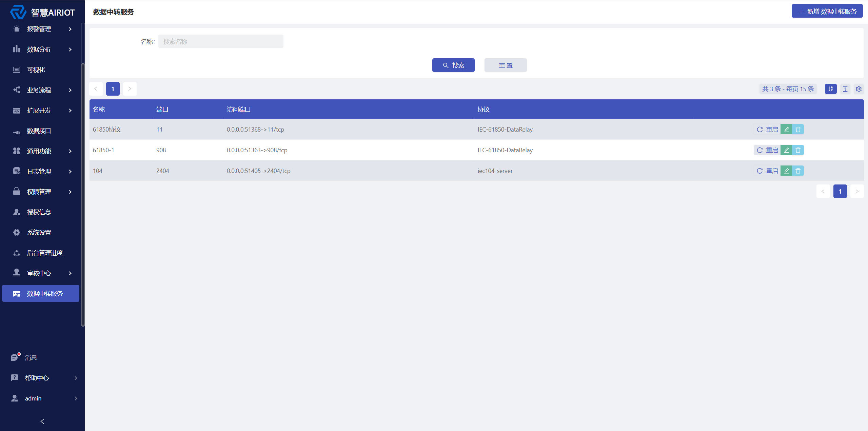Expand the 数据分析 submenu chevron
This screenshot has height=431, width=868.
70,50
